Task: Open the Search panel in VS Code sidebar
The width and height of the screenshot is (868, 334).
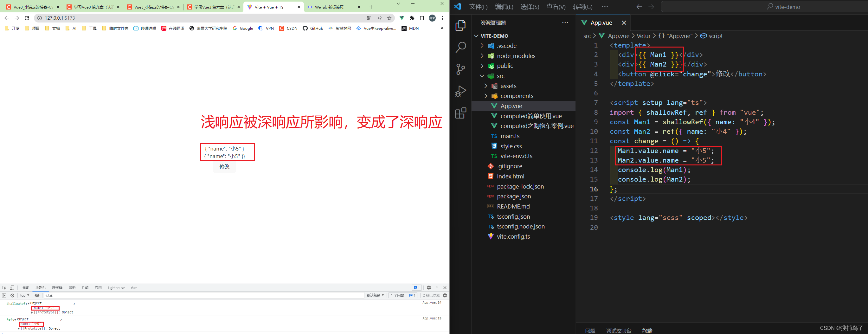Action: 460,48
